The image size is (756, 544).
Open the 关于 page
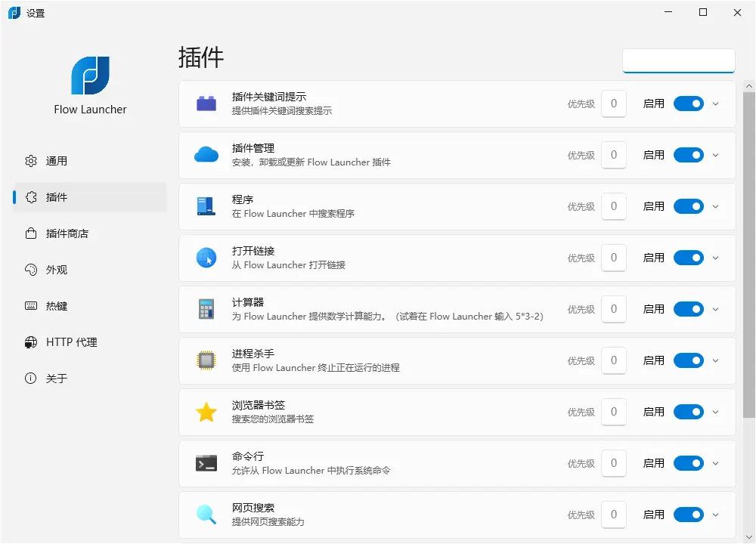pyautogui.click(x=90, y=379)
